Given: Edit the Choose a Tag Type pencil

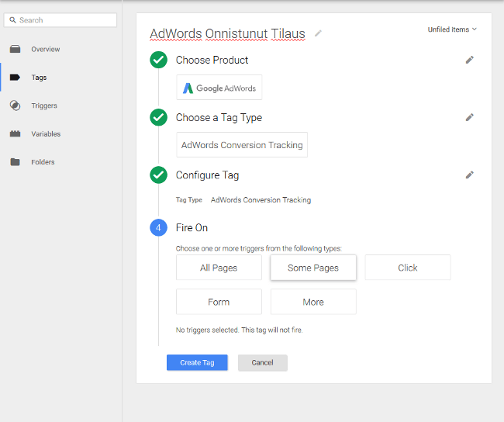Looking at the screenshot, I should [470, 117].
